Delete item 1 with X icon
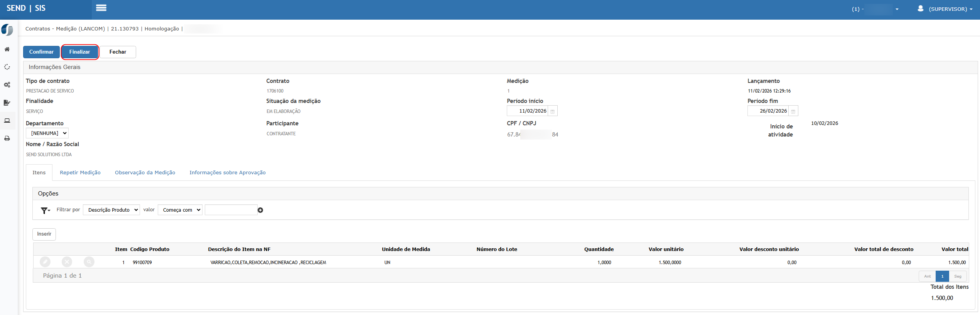The image size is (980, 315). 67,262
